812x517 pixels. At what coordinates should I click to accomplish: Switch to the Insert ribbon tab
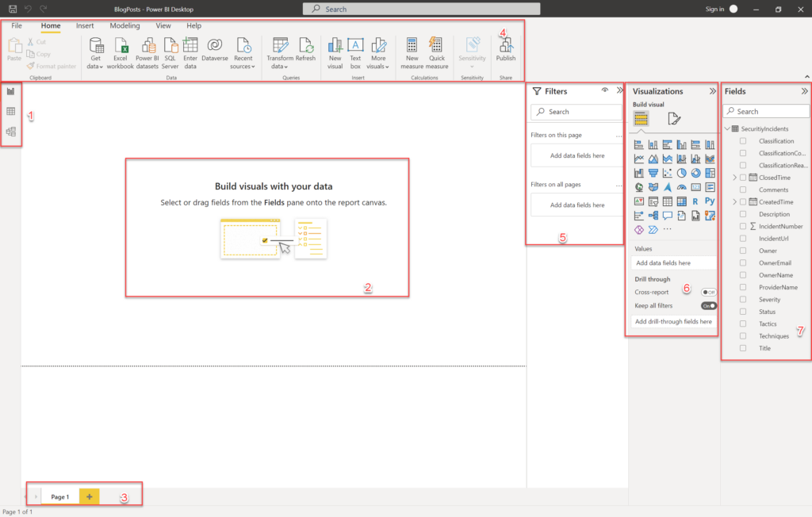(x=85, y=25)
